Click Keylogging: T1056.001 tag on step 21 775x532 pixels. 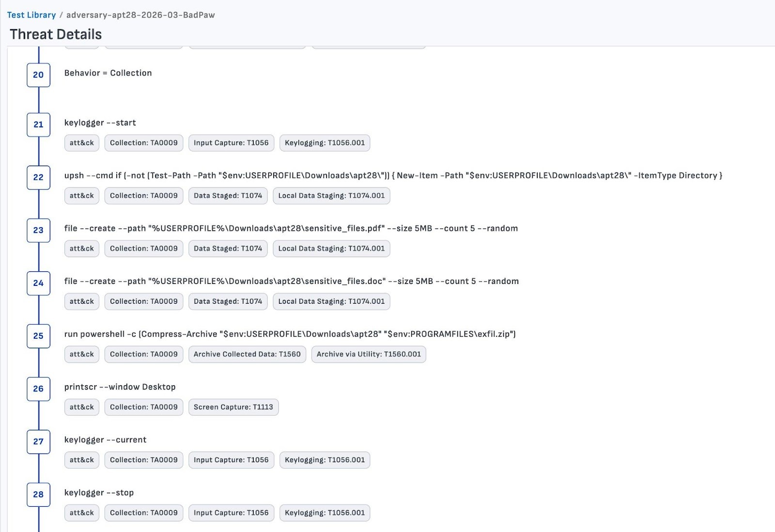tap(325, 143)
